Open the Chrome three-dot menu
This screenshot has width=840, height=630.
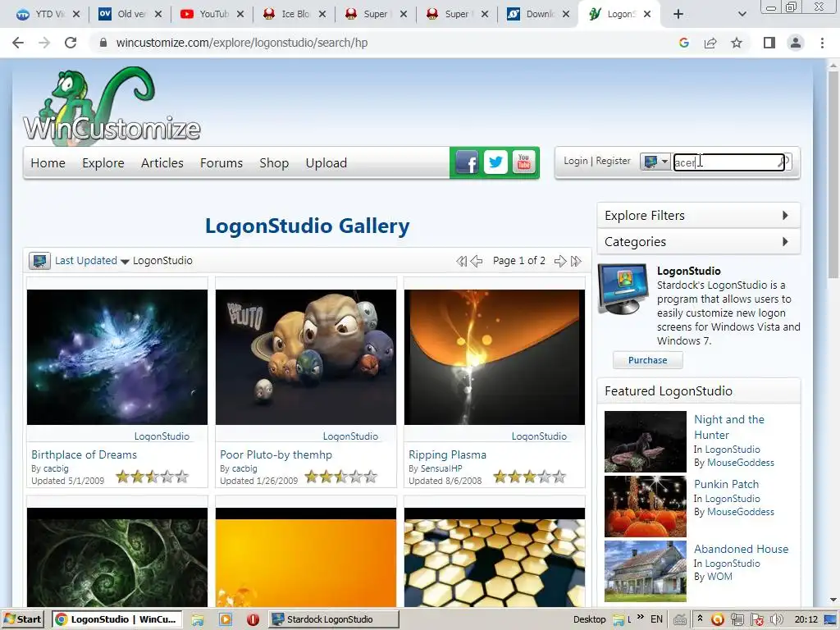tap(822, 43)
